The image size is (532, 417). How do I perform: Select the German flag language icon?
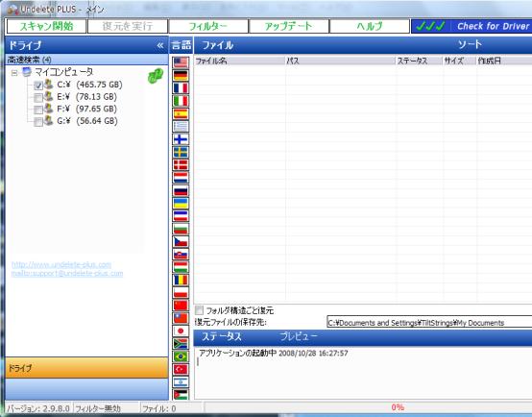click(x=181, y=75)
